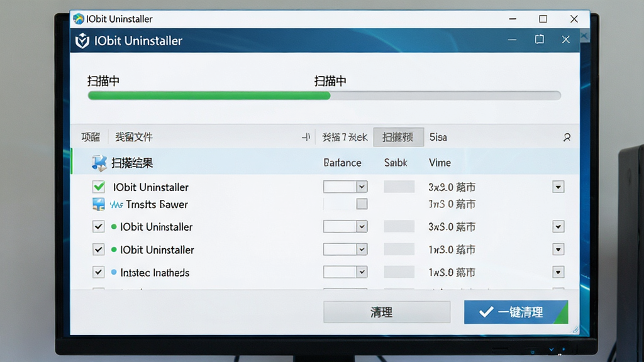This screenshot has height=362, width=644.
Task: Click the blue dot of Intstec Inatheds
Action: pos(114,272)
